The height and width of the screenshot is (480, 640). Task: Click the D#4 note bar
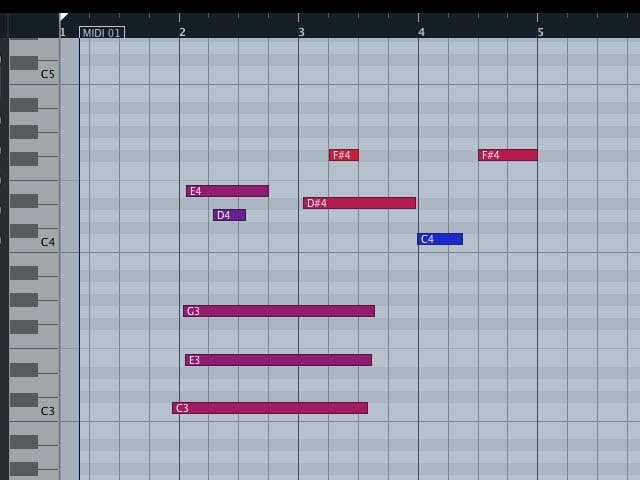(x=360, y=203)
